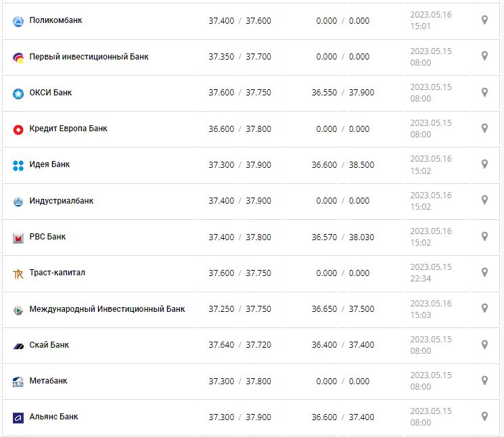The image size is (504, 437).
Task: Click the map pin for Поликомбанк
Action: [484, 20]
